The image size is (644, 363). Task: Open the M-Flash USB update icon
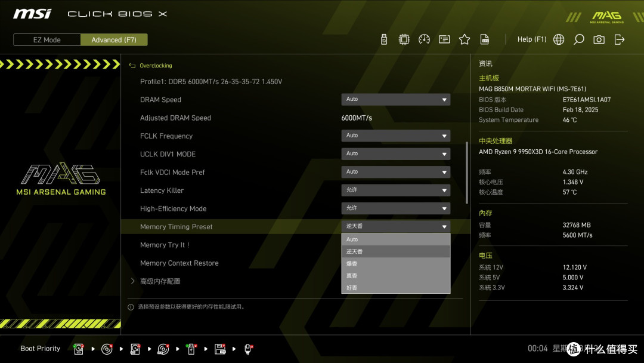[384, 39]
